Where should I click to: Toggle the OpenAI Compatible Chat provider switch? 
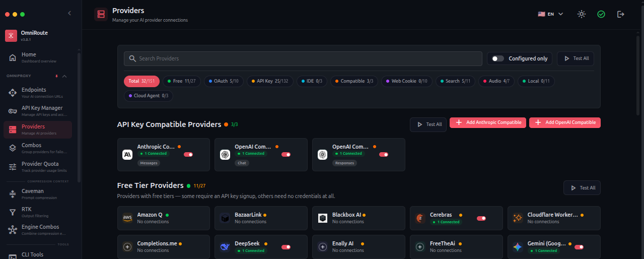tap(286, 155)
